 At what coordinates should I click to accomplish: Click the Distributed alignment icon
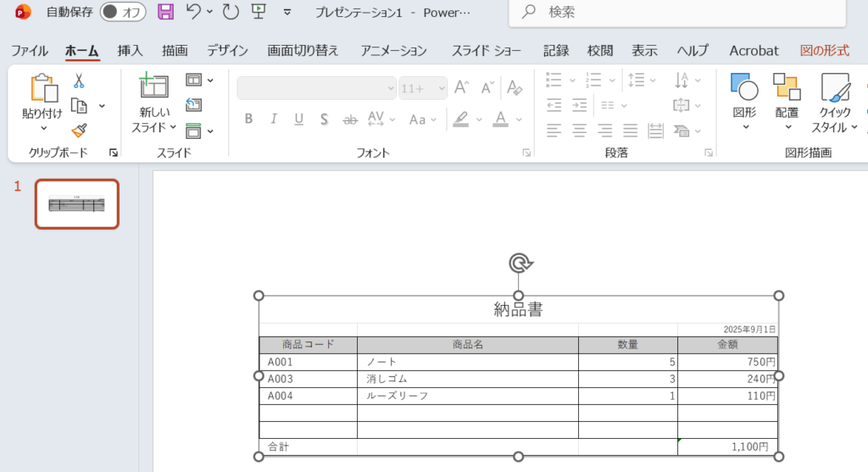(x=655, y=130)
